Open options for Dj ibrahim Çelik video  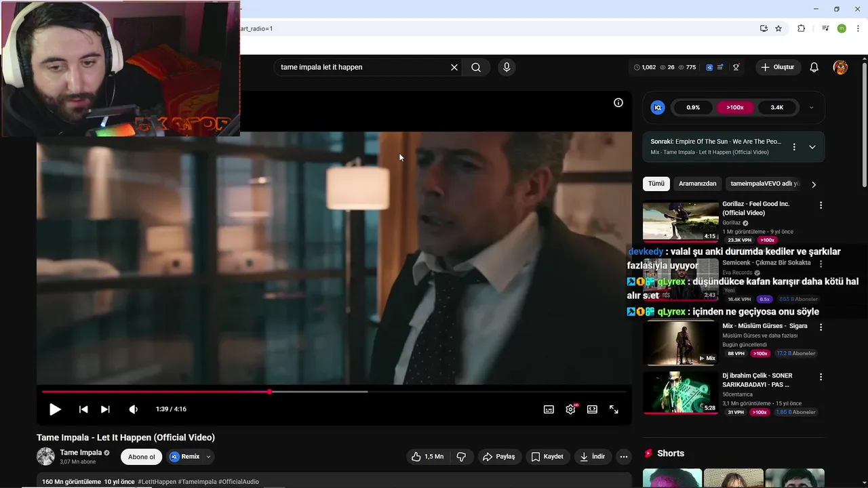(821, 377)
